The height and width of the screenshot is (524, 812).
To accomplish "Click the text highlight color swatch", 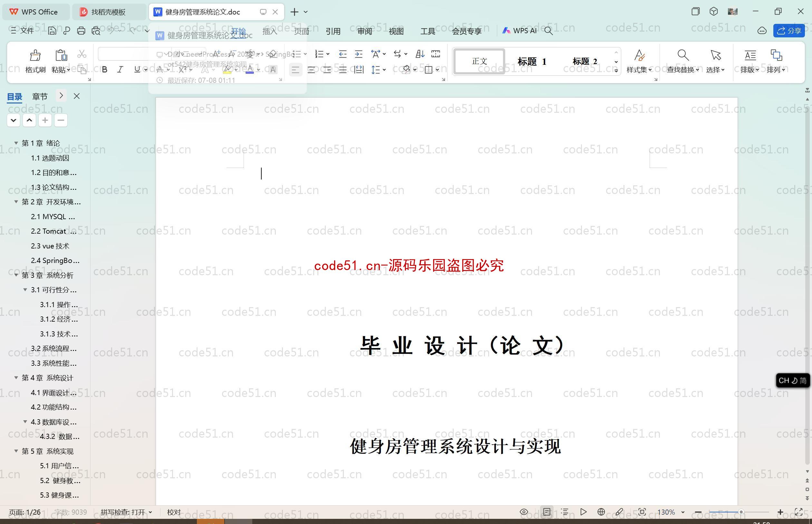I will click(227, 70).
